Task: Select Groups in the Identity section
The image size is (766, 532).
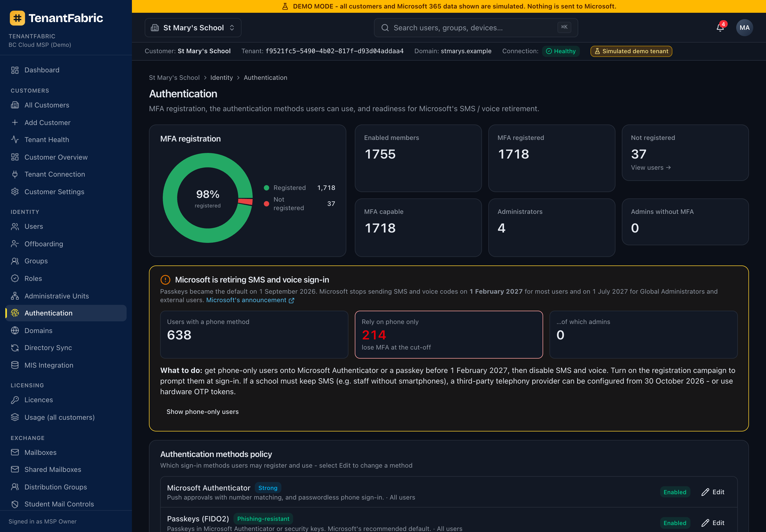Action: (x=66, y=261)
